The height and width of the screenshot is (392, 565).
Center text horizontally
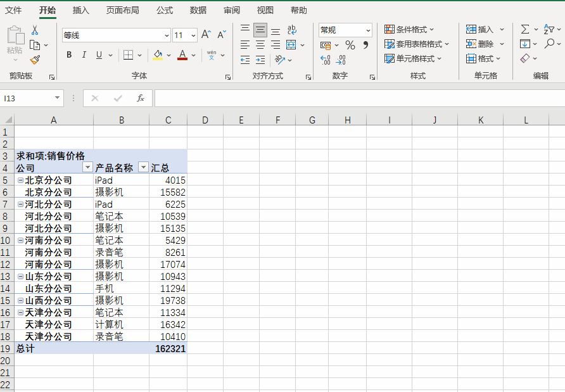pos(260,45)
